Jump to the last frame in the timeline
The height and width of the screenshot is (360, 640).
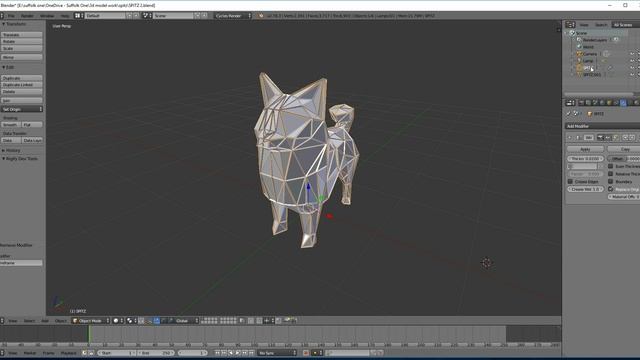tap(252, 353)
